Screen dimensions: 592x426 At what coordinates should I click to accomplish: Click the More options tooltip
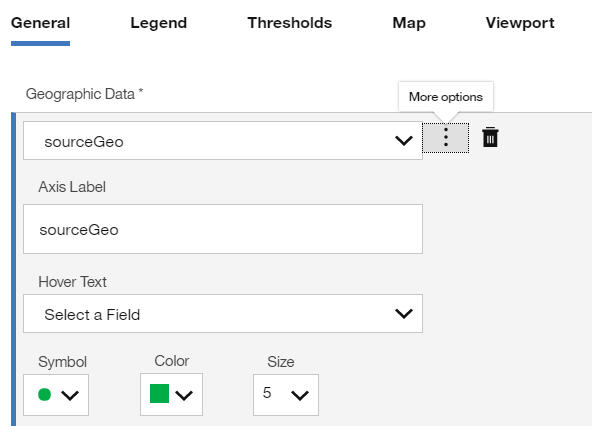pyautogui.click(x=446, y=97)
